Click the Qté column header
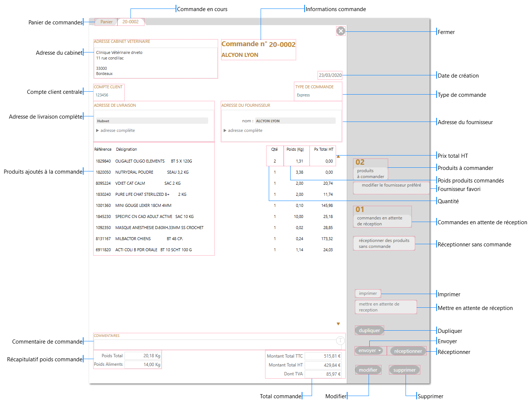 (x=274, y=149)
